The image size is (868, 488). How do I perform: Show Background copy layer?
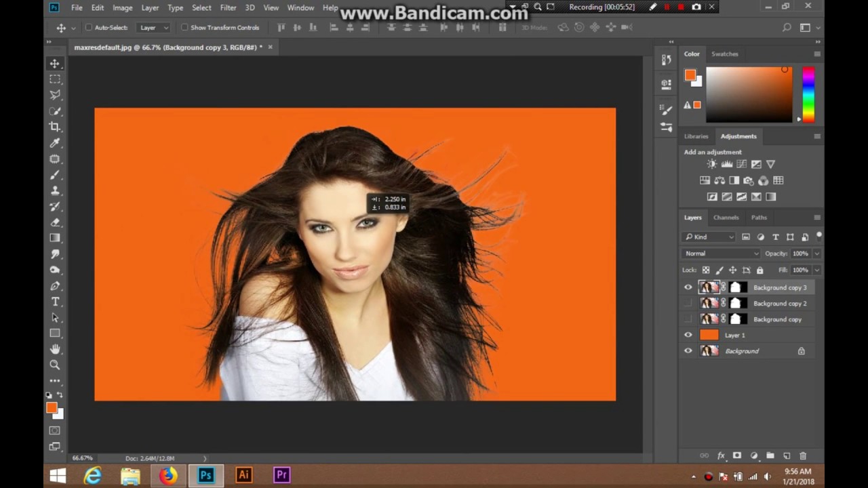(688, 319)
